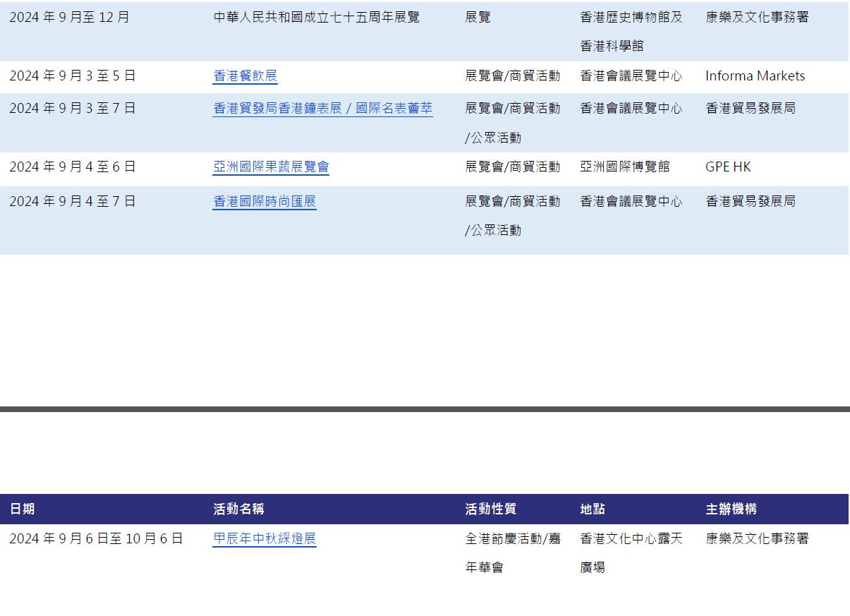
Task: Click the Informa Markets organizer cell
Action: click(x=755, y=76)
